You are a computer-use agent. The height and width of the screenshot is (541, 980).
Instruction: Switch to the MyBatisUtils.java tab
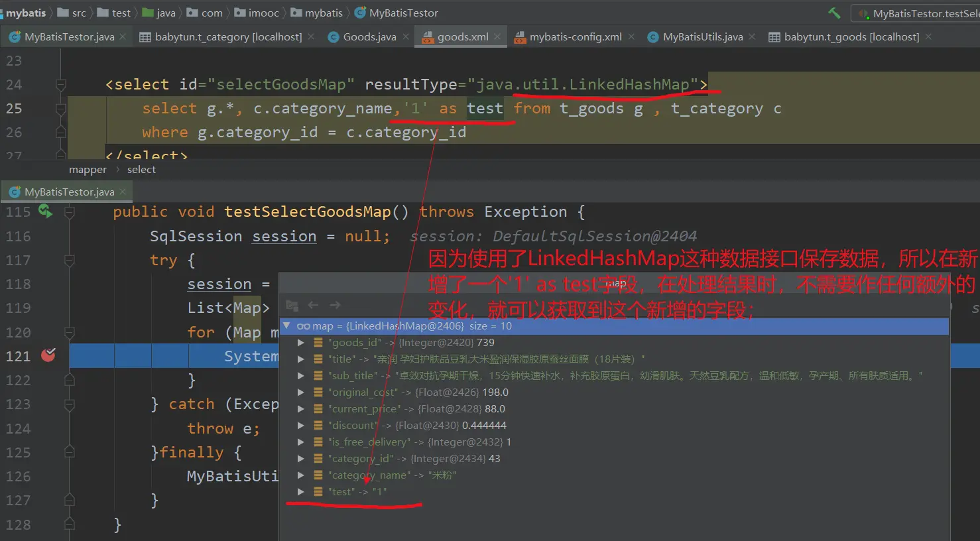pos(702,37)
